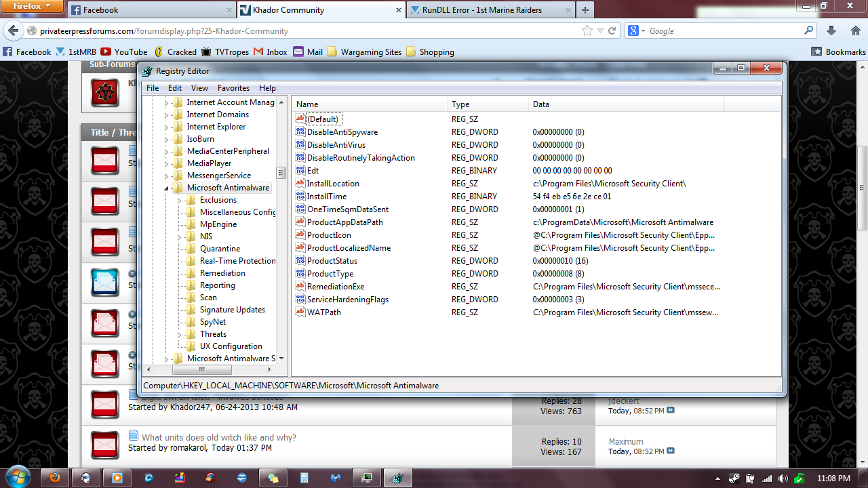Go to Firefox home page icon
Image resolution: width=868 pixels, height=488 pixels.
point(855,31)
